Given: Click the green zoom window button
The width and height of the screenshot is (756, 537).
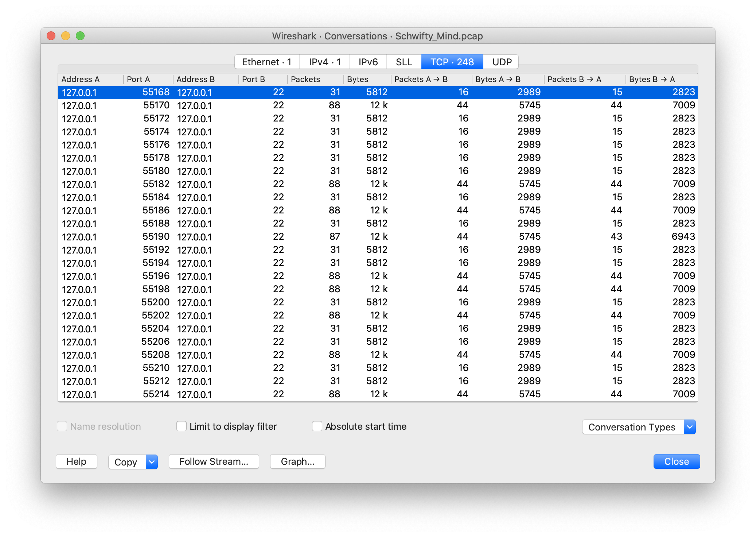Looking at the screenshot, I should [80, 36].
